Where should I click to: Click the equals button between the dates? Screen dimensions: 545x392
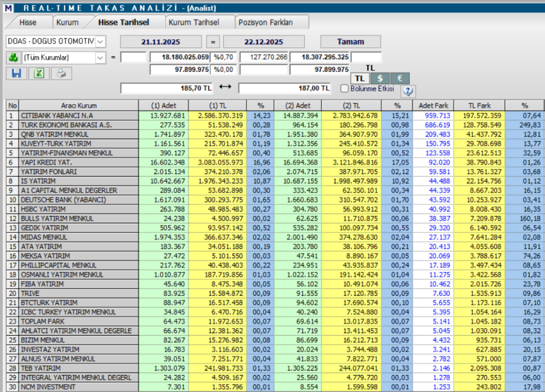tap(212, 41)
